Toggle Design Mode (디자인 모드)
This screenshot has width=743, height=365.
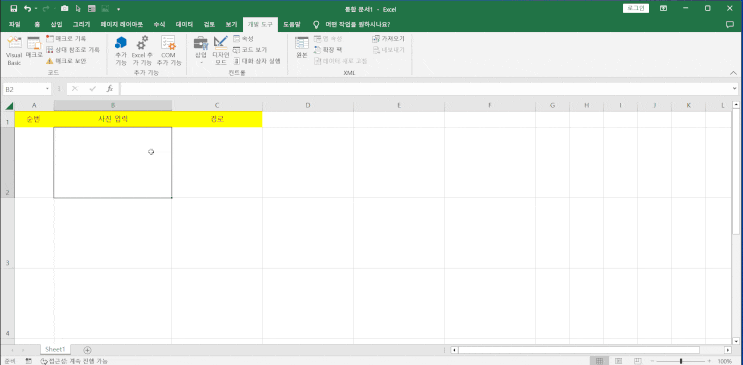[x=221, y=51]
